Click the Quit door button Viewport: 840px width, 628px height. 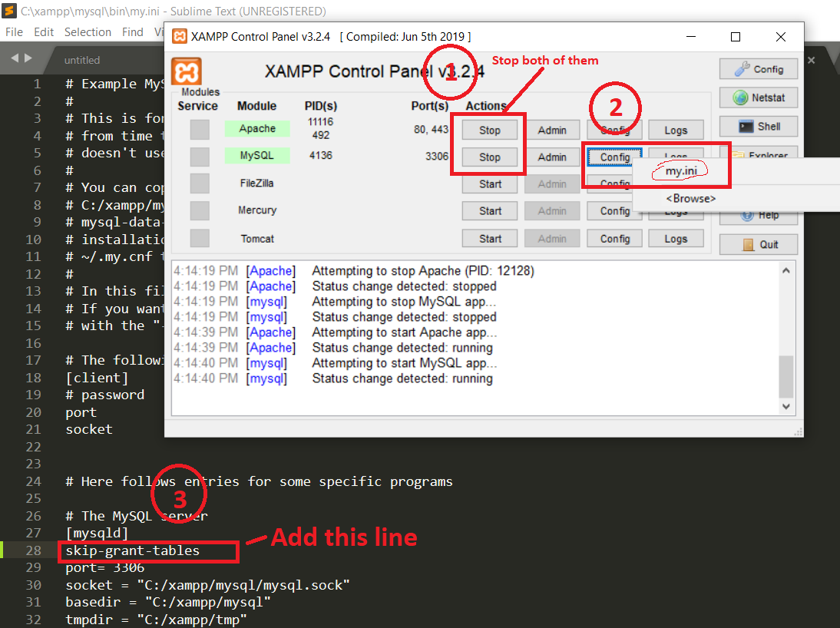pyautogui.click(x=758, y=244)
